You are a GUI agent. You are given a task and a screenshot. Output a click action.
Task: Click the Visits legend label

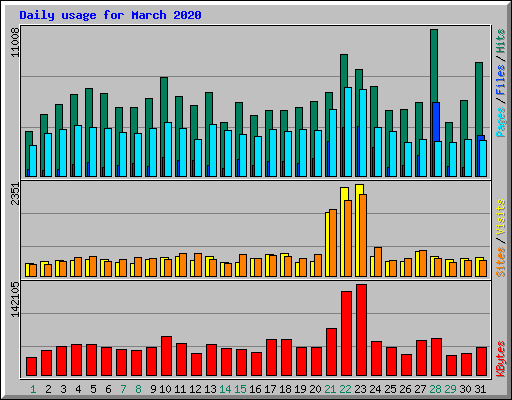tap(500, 217)
